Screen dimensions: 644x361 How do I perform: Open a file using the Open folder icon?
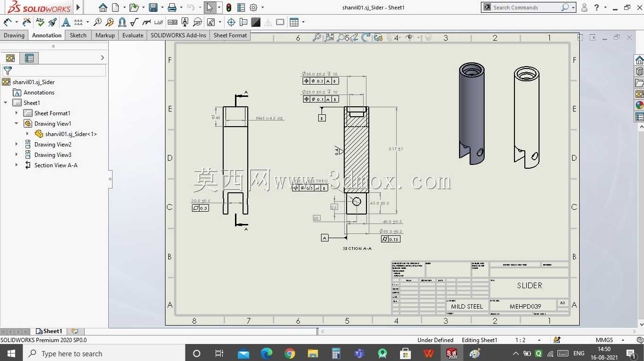[134, 8]
